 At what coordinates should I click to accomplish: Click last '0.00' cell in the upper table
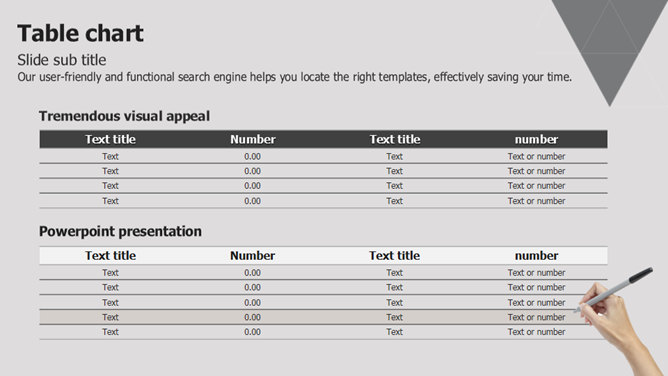pyautogui.click(x=253, y=201)
